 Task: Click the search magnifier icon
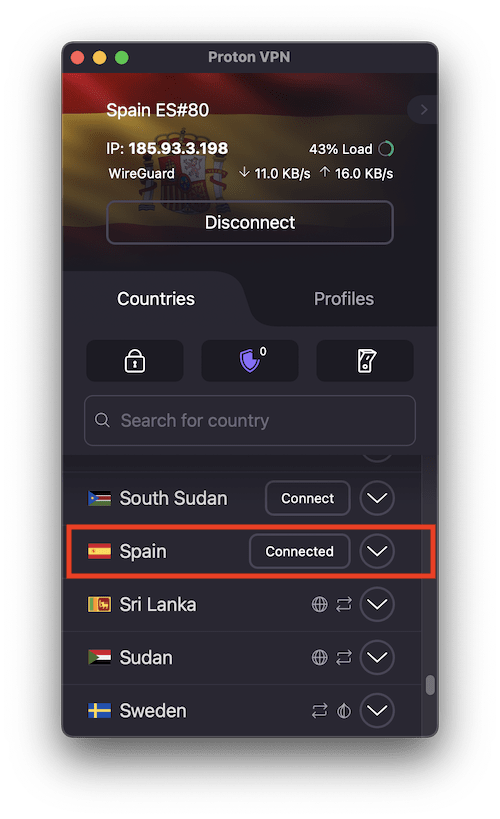click(102, 420)
